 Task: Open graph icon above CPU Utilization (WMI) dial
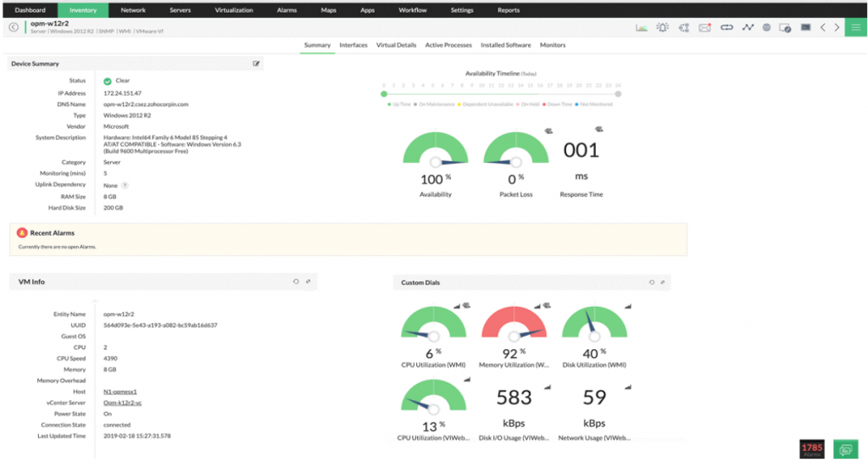457,306
